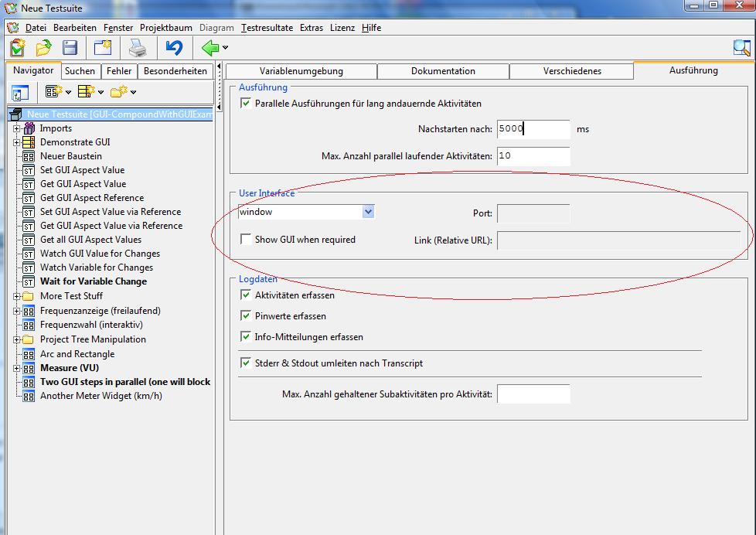This screenshot has width=756, height=535.
Task: Click the new testsuite toolbar icon
Action: pyautogui.click(x=17, y=48)
